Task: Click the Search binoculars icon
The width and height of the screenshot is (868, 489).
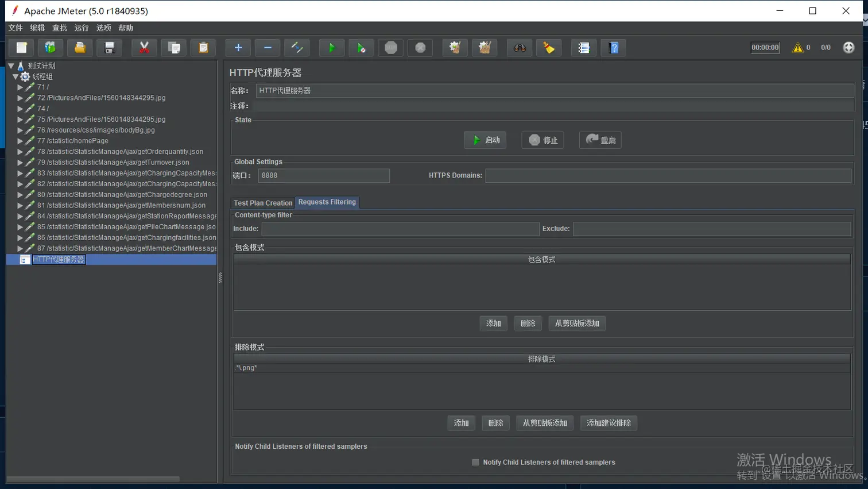Action: tap(520, 48)
